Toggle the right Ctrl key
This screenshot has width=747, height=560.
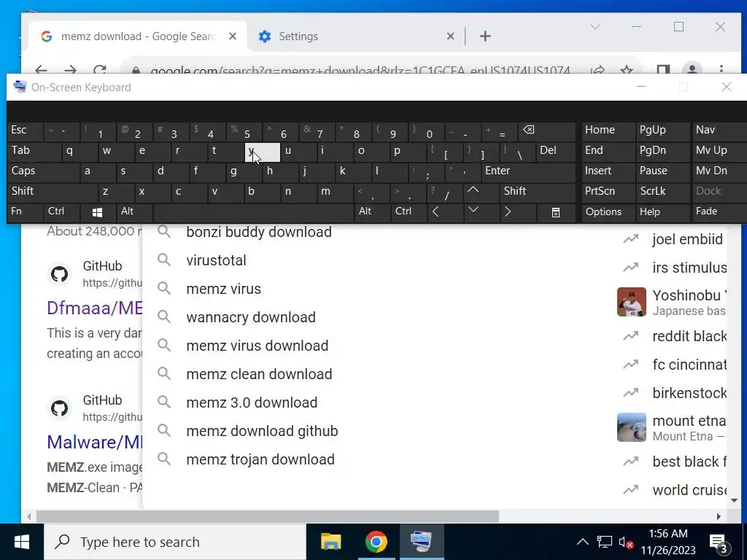point(409,212)
